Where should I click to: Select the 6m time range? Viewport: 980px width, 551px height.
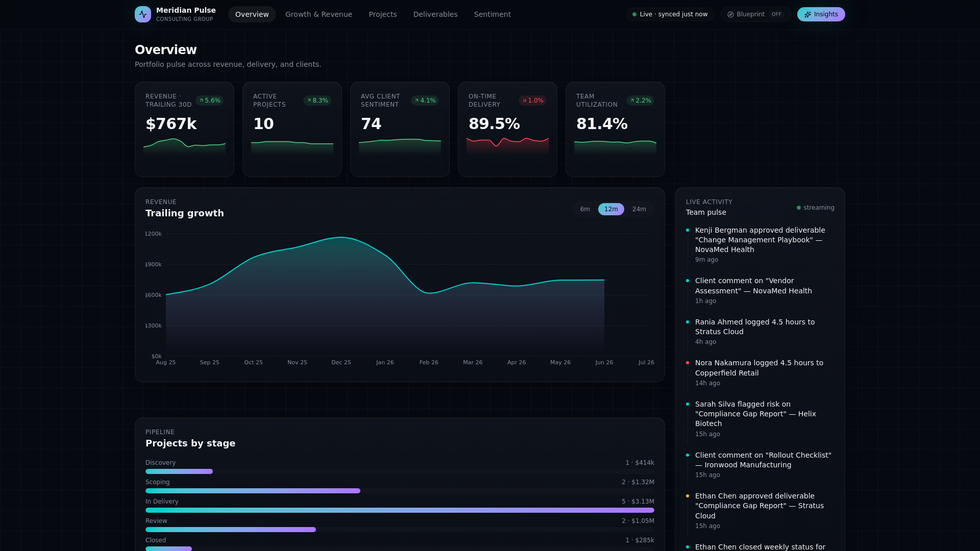point(585,209)
